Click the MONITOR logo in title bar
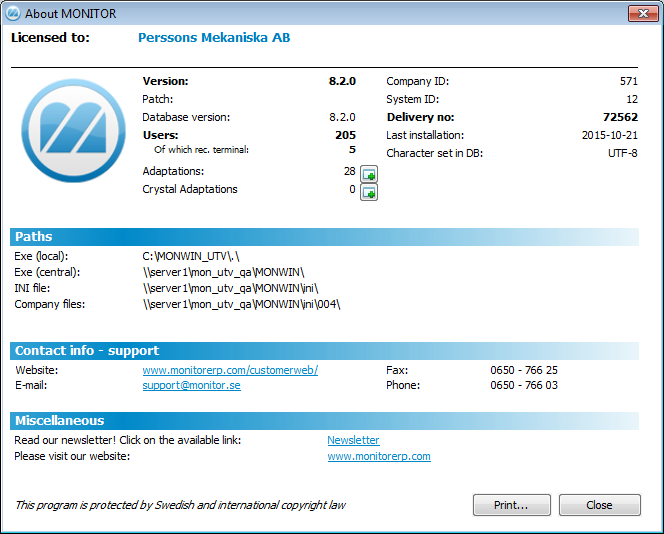Image resolution: width=664 pixels, height=534 pixels. pos(13,14)
